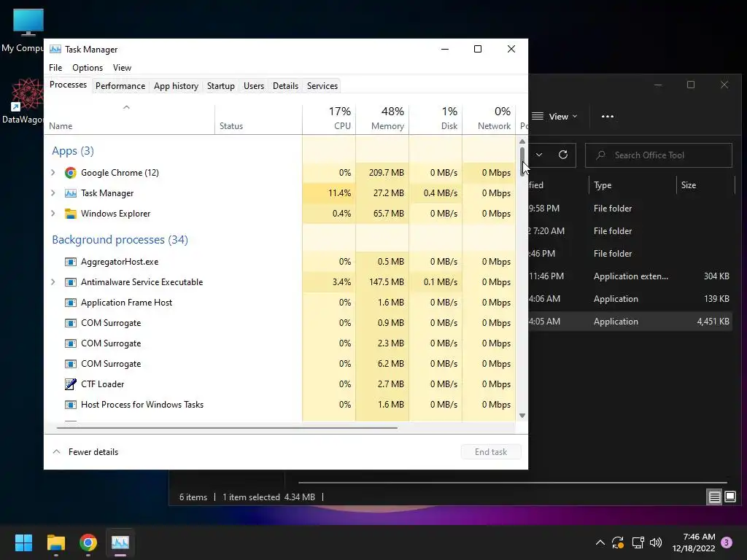Select the COM Surrogate row using 6.2 MB

point(281,364)
